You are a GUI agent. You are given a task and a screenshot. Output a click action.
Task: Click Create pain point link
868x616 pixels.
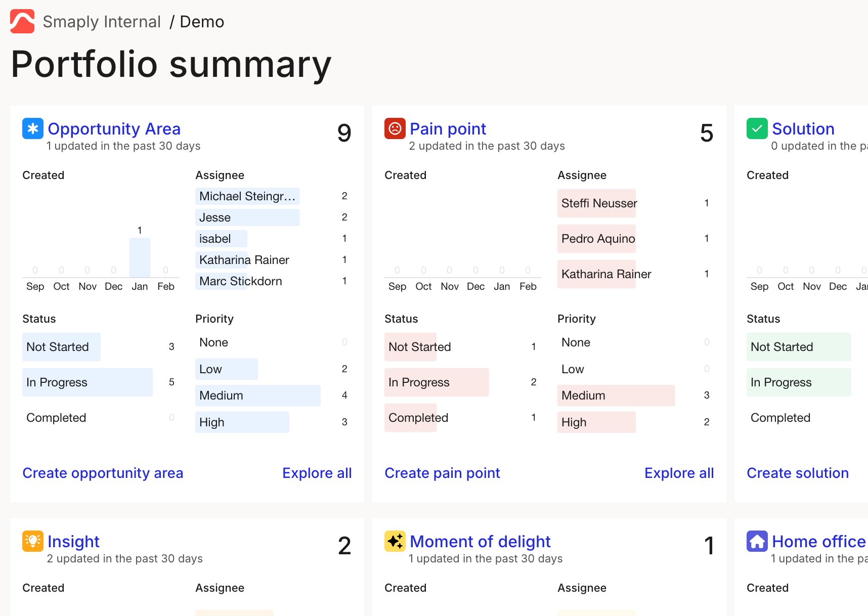click(442, 473)
